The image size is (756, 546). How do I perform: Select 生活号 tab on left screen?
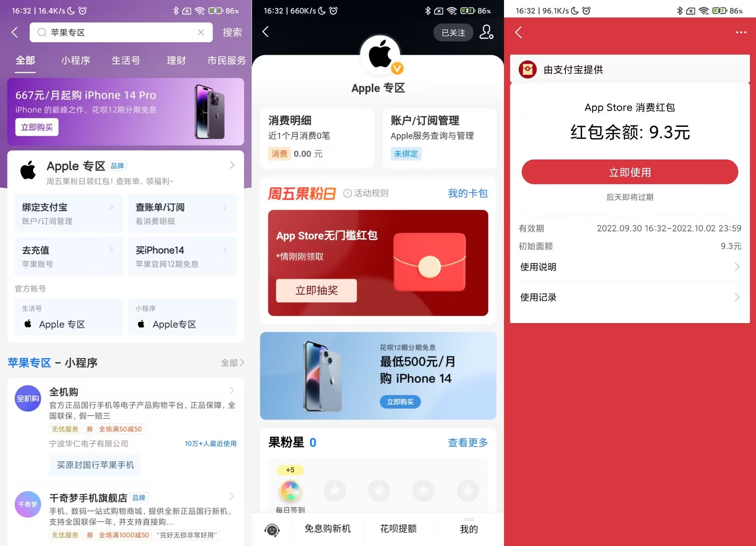(x=125, y=61)
